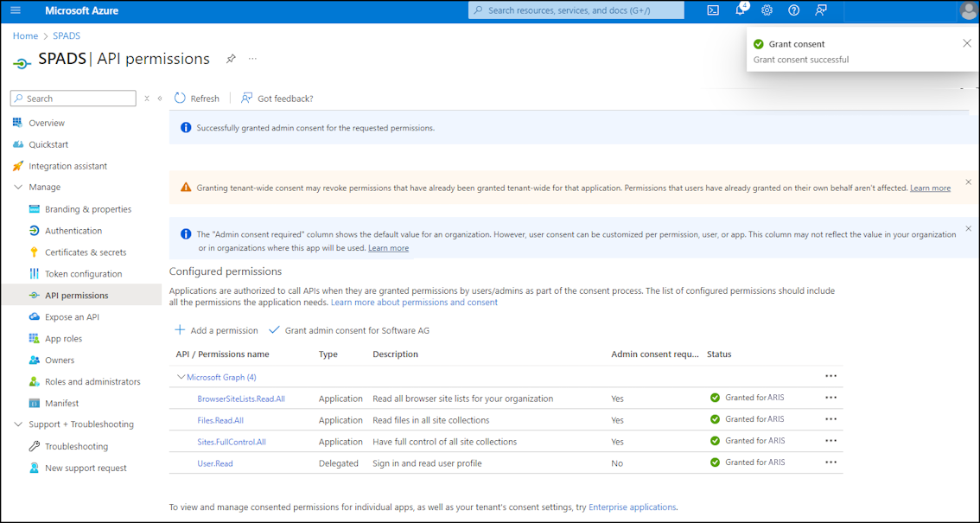Screen dimensions: 980x523
Task: Dismiss the Admin consent required info banner
Action: pyautogui.click(x=969, y=228)
